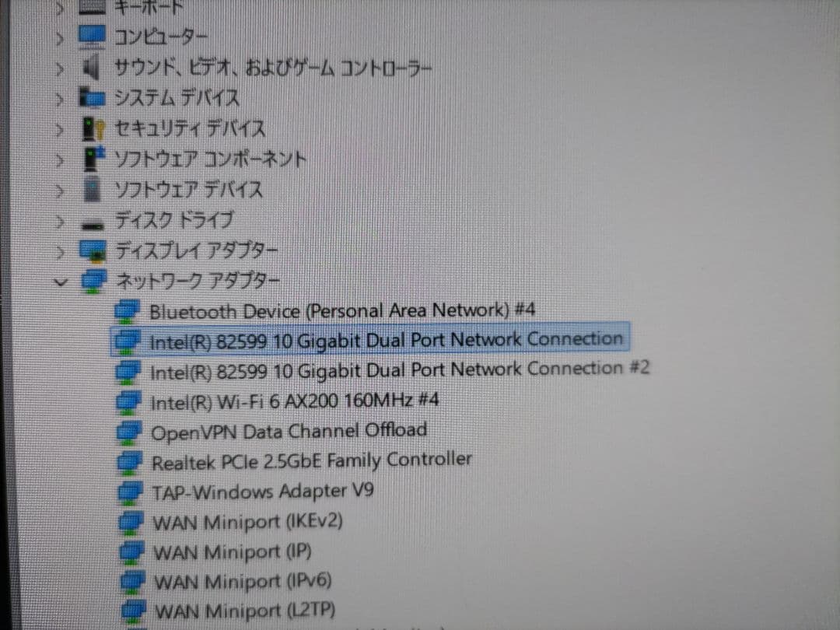Expand the コンピューター category
Image resolution: width=840 pixels, height=630 pixels.
click(x=60, y=38)
